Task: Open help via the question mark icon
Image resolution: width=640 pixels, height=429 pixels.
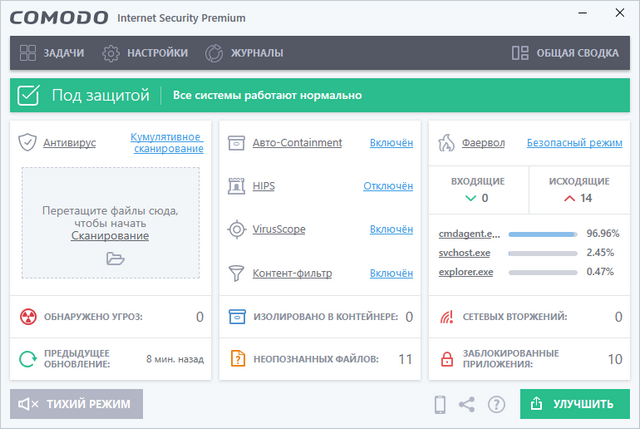Action: tap(496, 404)
